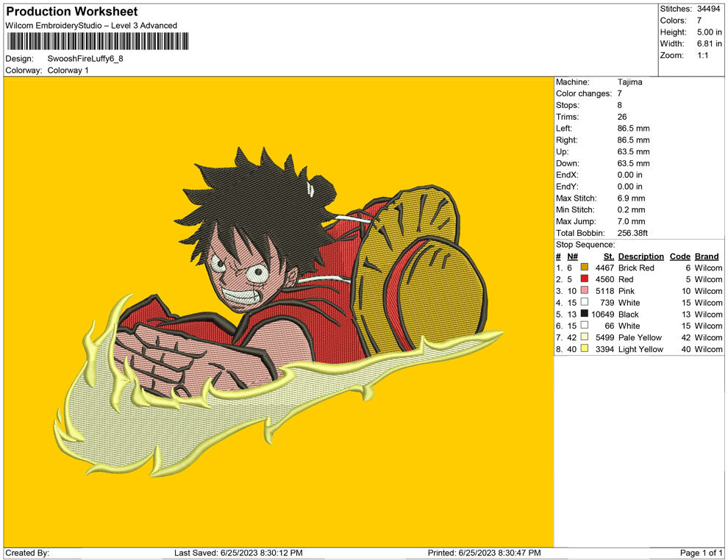Click the Trims value '26'
The image size is (728, 560).
(x=621, y=116)
